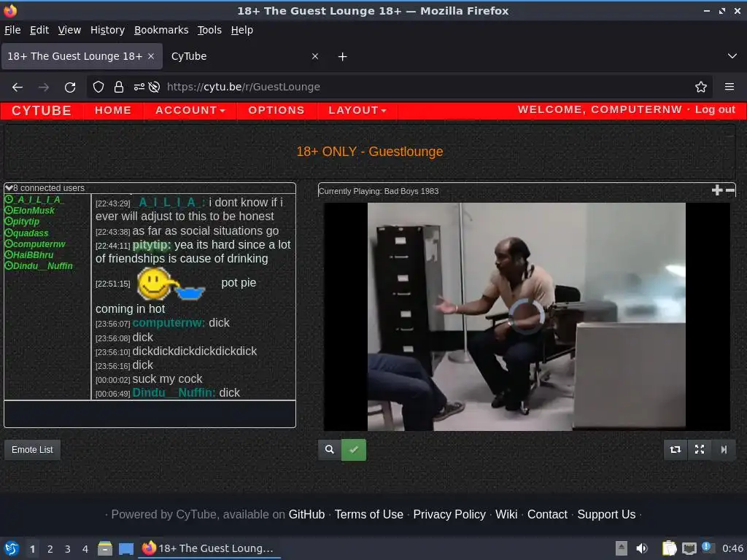This screenshot has width=747, height=560.
Task: Select user quadass in user list
Action: click(30, 233)
